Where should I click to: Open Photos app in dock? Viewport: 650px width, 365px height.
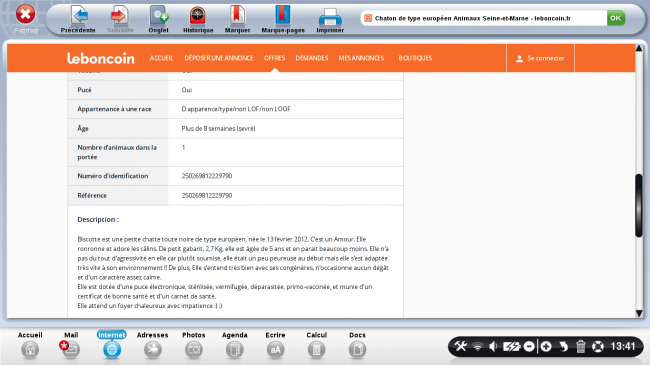coord(194,345)
